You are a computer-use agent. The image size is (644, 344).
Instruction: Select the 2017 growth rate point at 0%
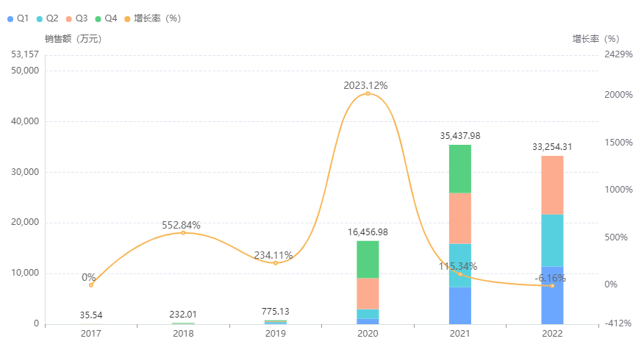pyautogui.click(x=91, y=284)
